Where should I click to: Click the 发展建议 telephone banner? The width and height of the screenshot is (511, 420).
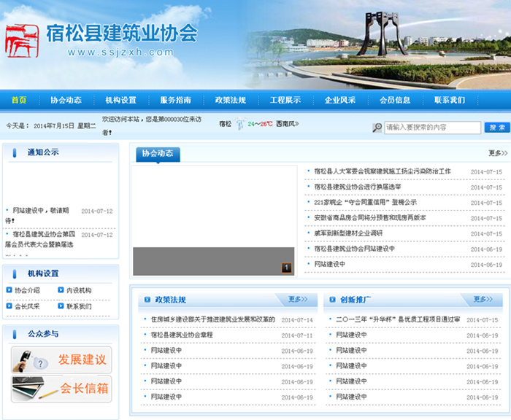pyautogui.click(x=61, y=359)
